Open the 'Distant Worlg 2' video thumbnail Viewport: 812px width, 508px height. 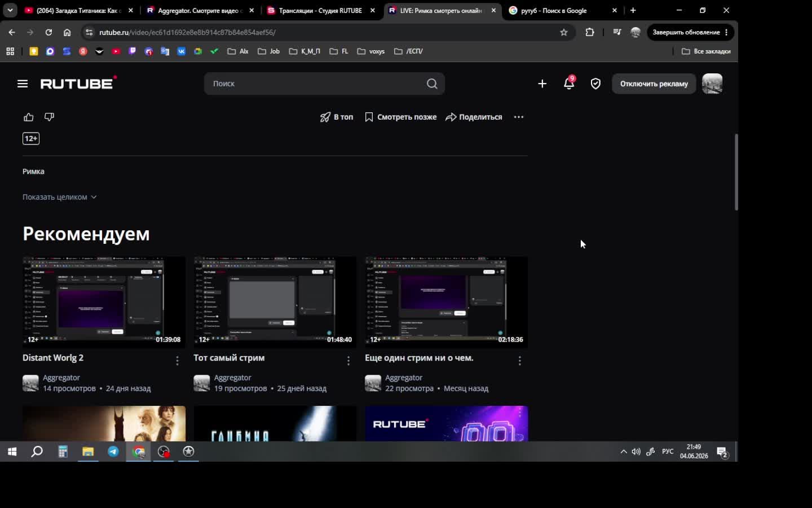[104, 302]
